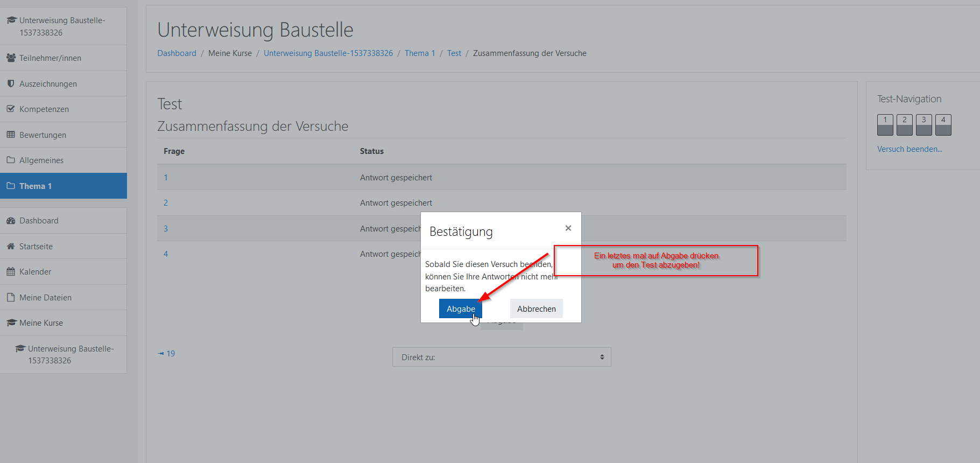Click the Dashboard breadcrumb link
980x463 pixels.
tap(177, 53)
